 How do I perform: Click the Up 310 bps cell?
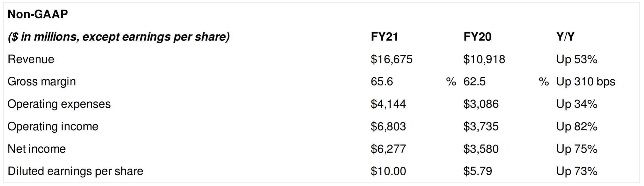[x=586, y=82]
